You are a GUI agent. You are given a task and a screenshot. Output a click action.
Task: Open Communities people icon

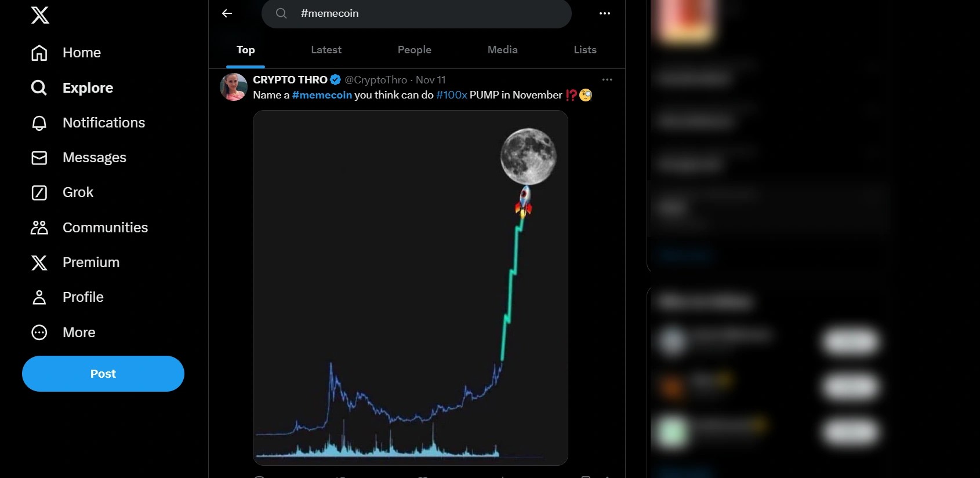click(x=39, y=228)
